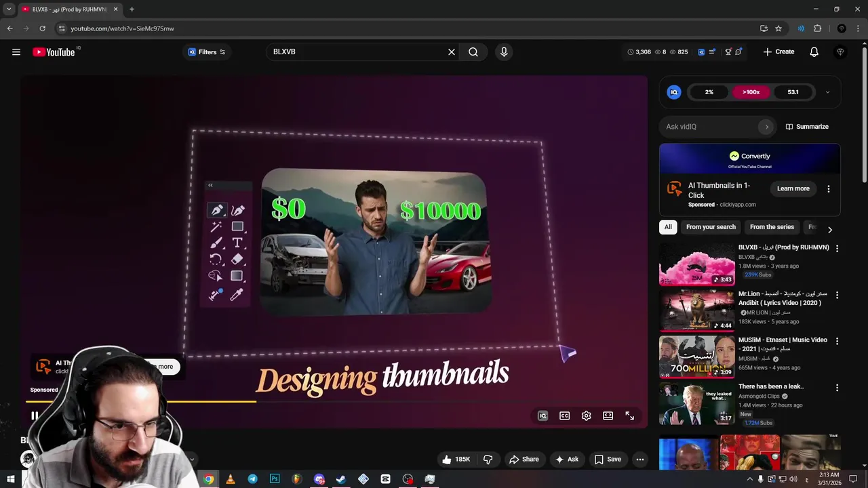
Task: Toggle closed captions in player
Action: point(564,416)
